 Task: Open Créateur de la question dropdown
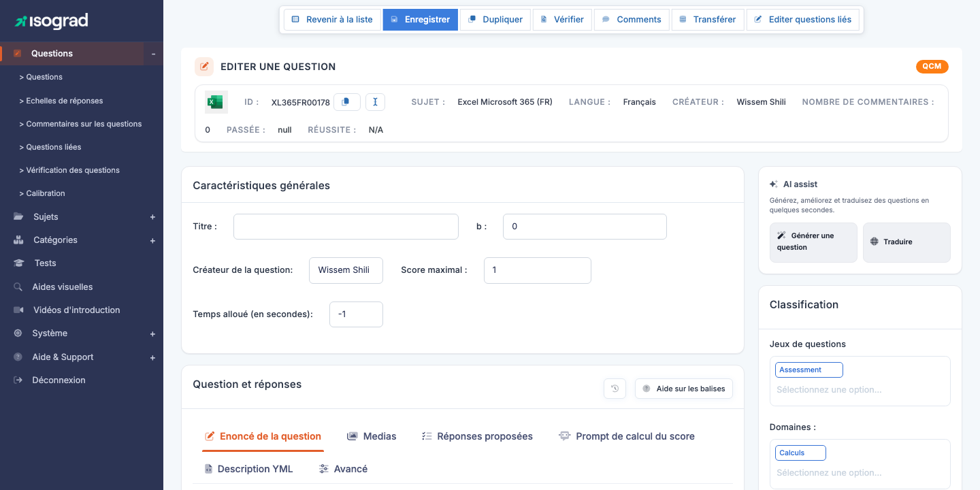click(346, 270)
